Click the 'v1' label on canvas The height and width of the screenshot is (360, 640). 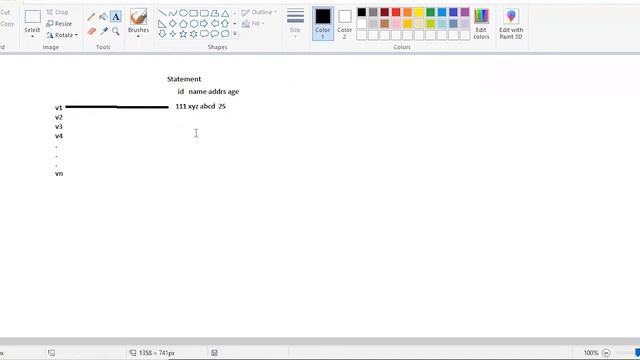59,108
